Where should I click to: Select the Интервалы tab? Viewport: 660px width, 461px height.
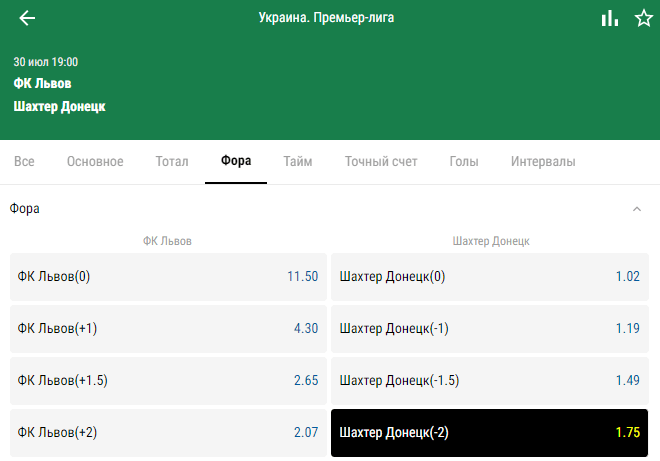pyautogui.click(x=543, y=161)
